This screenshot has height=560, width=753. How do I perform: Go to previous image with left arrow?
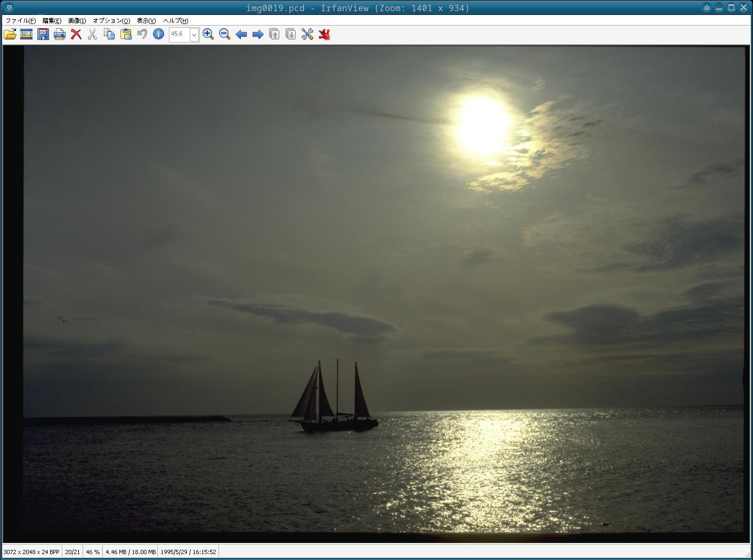pyautogui.click(x=241, y=35)
